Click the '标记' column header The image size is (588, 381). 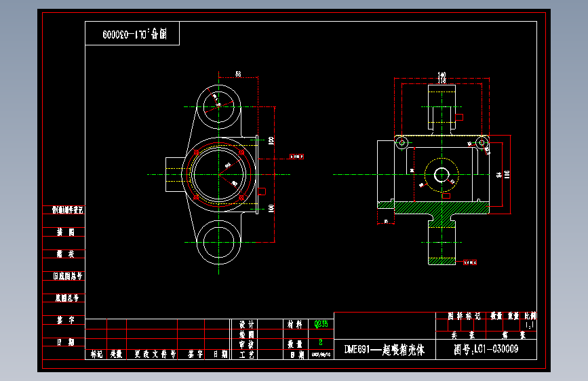(96, 355)
